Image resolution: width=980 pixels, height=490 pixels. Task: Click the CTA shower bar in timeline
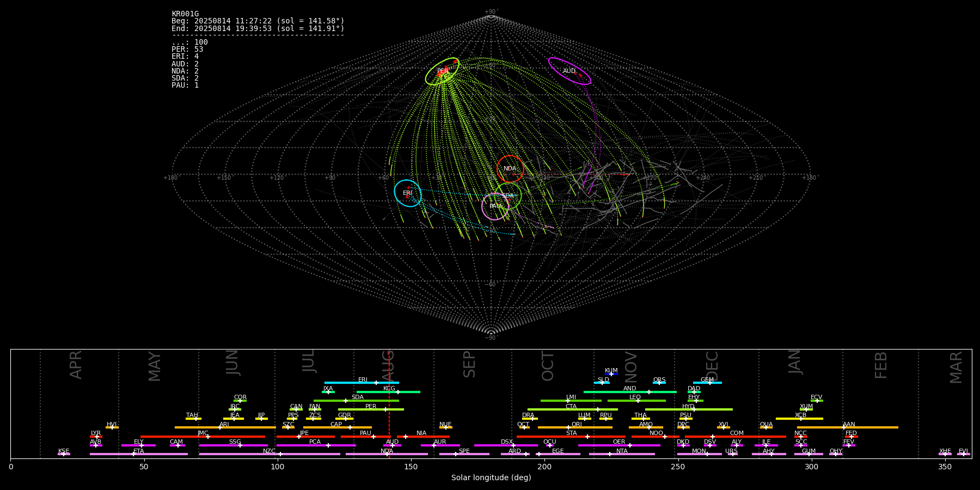coord(573,409)
